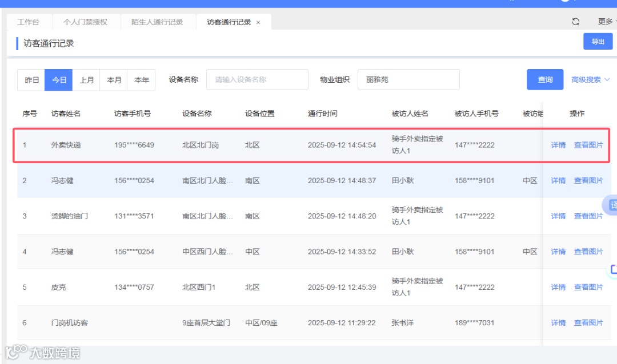
Task: Select the 上月 date filter
Action: [86, 80]
